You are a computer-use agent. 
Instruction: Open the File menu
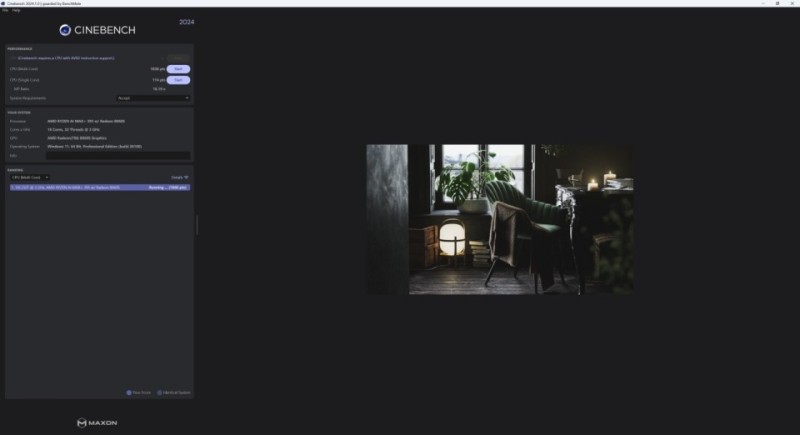point(4,10)
